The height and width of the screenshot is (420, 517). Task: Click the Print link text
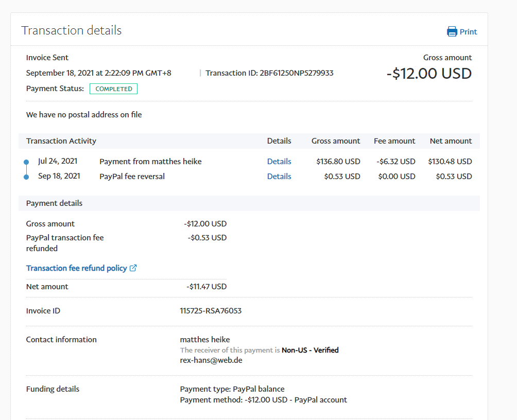click(x=468, y=32)
